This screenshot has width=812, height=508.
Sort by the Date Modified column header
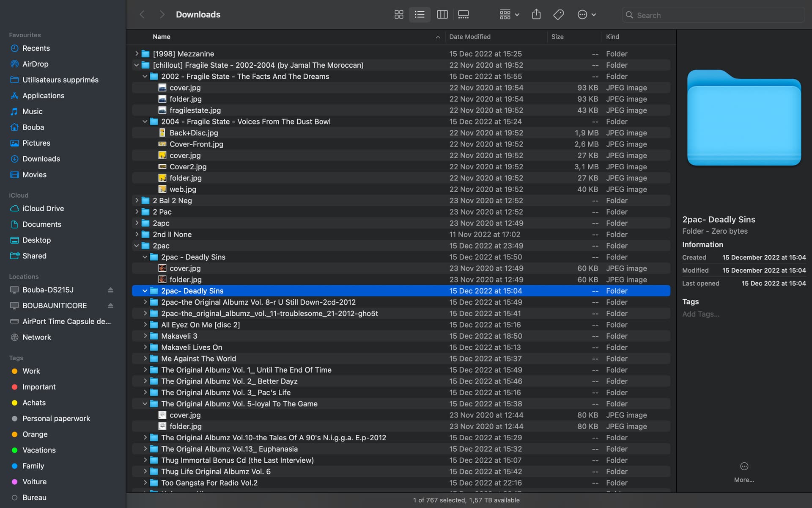click(469, 37)
